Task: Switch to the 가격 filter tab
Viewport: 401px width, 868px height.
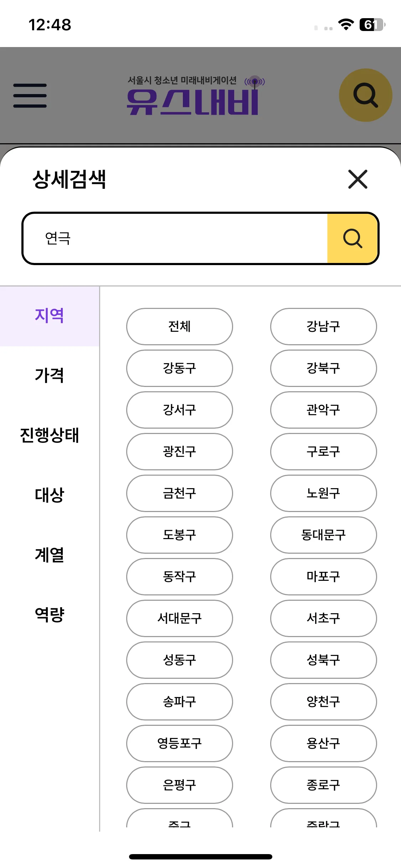Action: click(x=50, y=376)
